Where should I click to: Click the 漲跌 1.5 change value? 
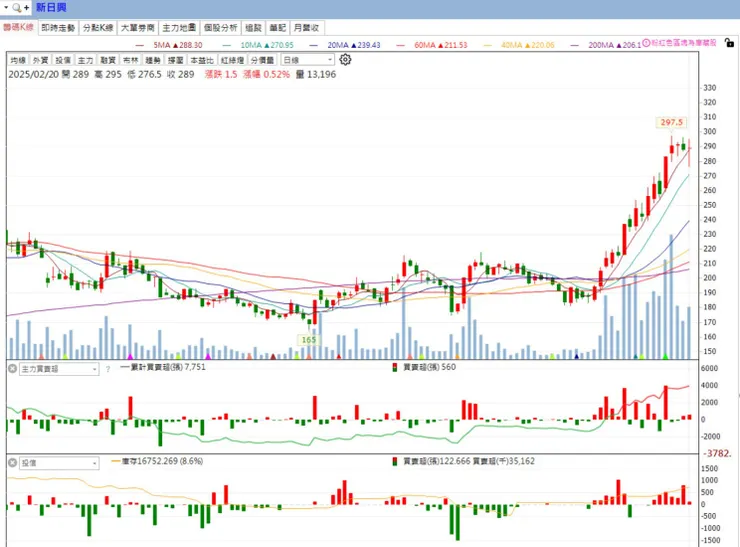tap(221, 75)
